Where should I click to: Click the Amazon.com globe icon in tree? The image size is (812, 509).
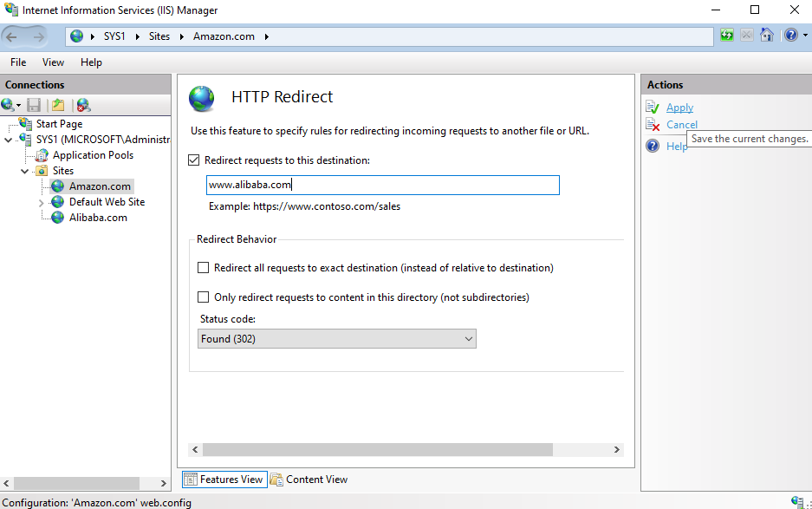coord(58,186)
